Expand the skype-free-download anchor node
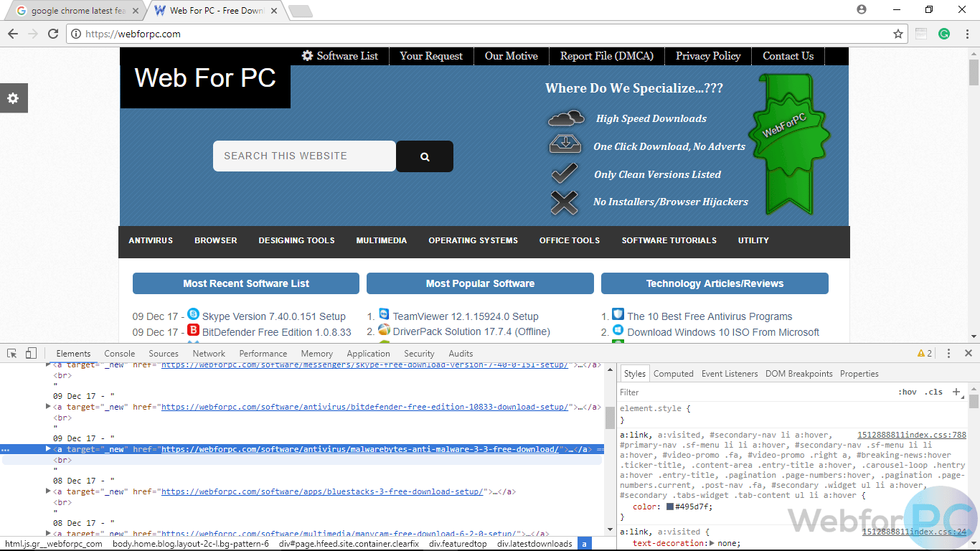This screenshot has height=551, width=980. tap(49, 365)
